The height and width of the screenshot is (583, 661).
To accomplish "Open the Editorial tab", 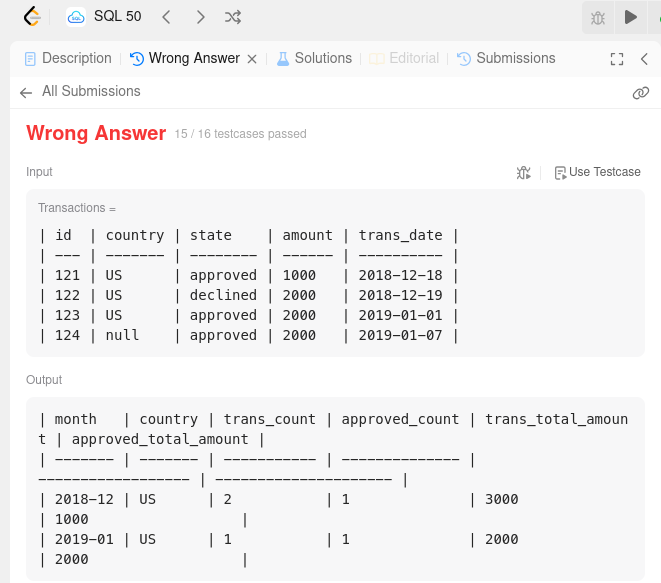I will point(404,58).
